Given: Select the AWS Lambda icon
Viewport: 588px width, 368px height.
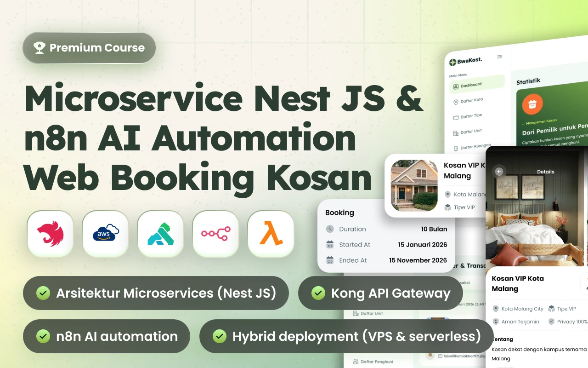Looking at the screenshot, I should tap(271, 234).
